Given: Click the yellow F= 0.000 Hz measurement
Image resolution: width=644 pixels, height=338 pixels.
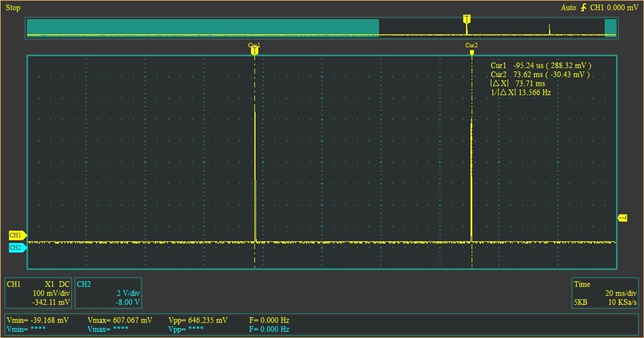Looking at the screenshot, I should (x=269, y=320).
